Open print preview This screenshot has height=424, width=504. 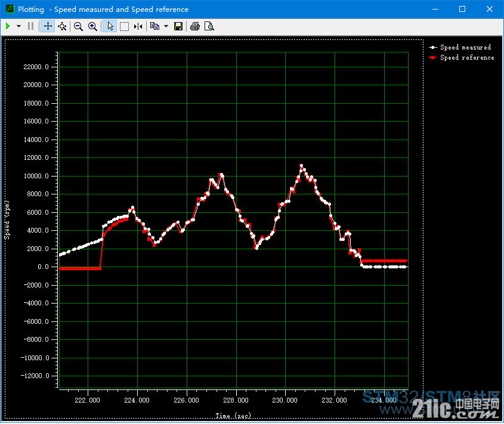coord(209,26)
